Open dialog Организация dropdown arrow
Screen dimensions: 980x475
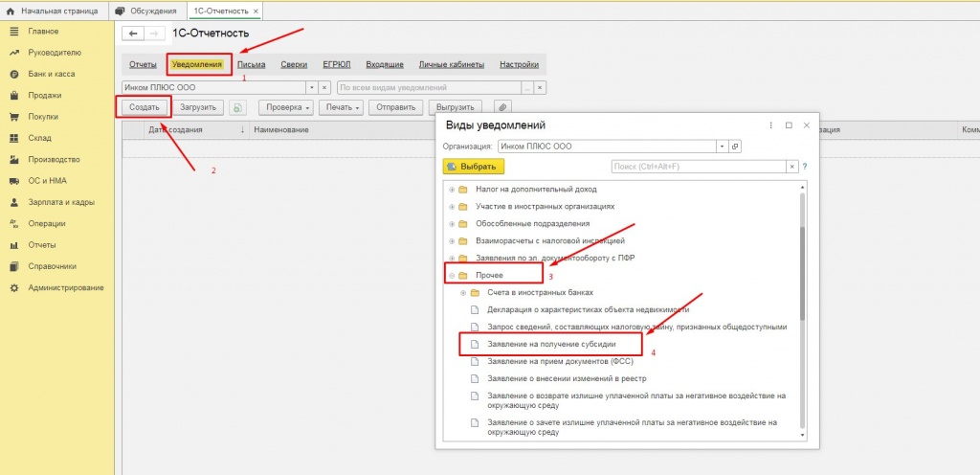point(722,147)
